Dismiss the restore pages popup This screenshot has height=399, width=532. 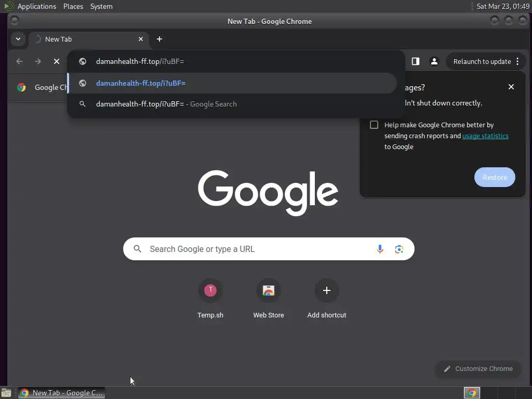coord(511,87)
